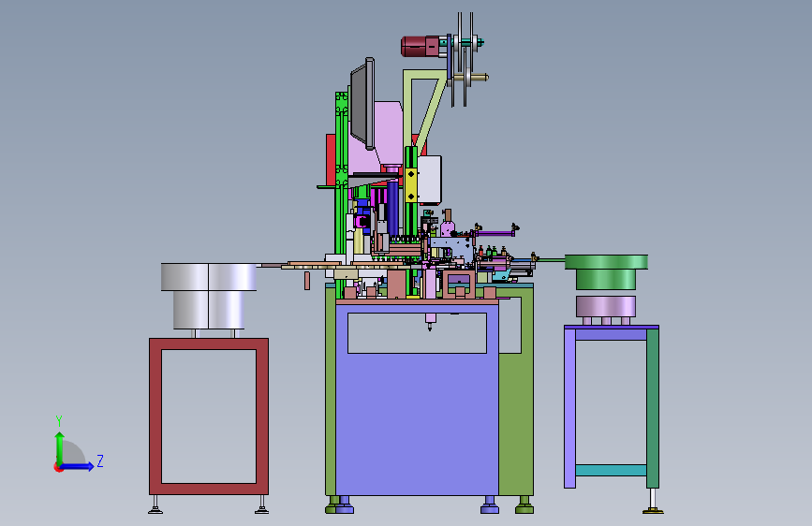Select the teal crossbar on the right stand
This screenshot has width=812, height=526.
611,470
